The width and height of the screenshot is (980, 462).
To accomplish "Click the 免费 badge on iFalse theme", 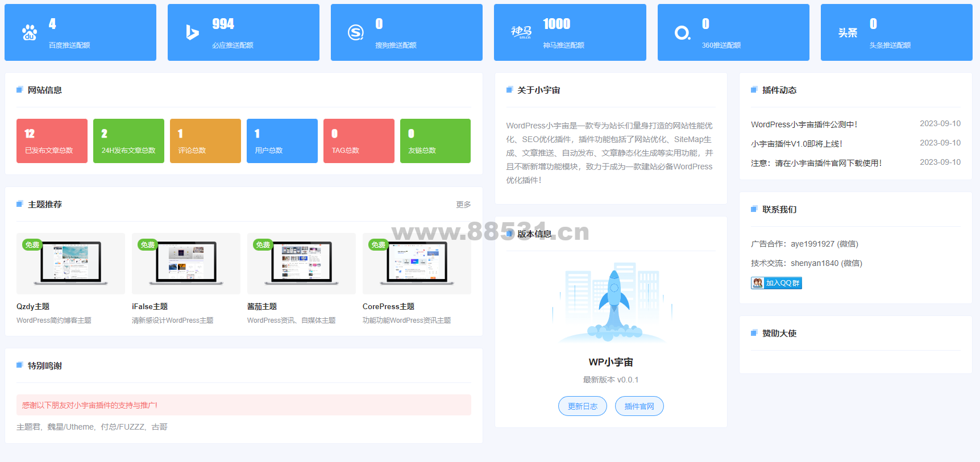I will coord(148,245).
